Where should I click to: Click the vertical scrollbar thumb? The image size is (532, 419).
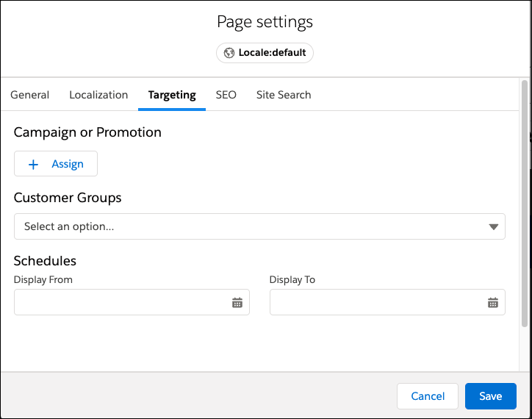(x=525, y=204)
